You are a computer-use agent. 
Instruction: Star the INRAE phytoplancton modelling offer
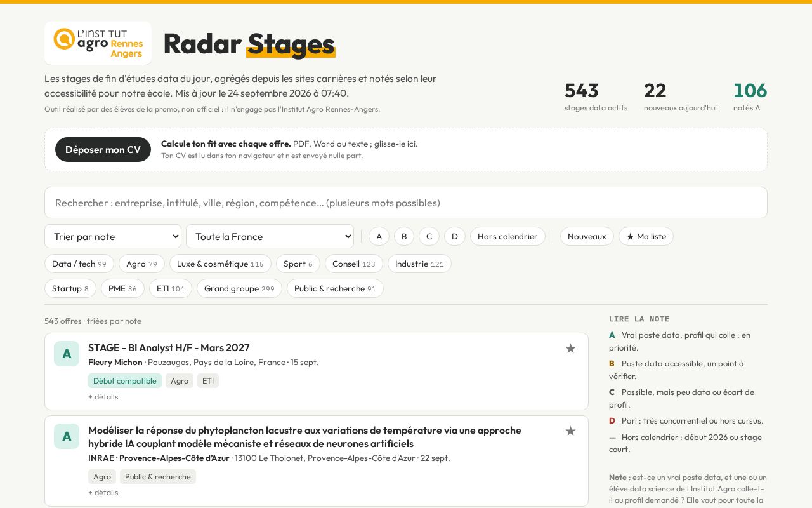[x=570, y=431]
